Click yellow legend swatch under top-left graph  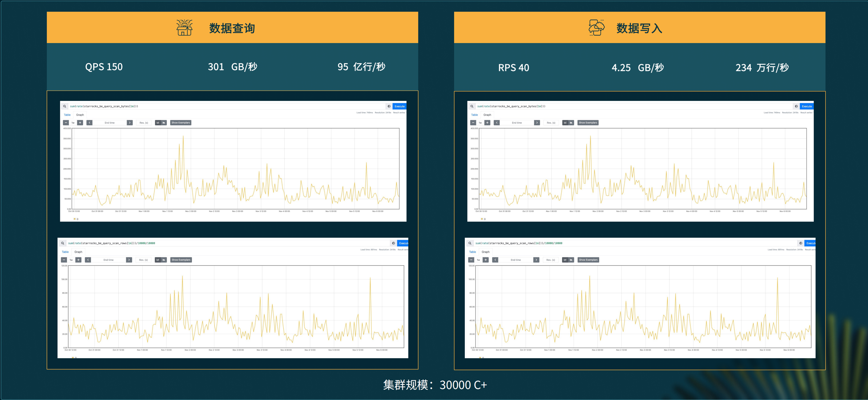[75, 219]
